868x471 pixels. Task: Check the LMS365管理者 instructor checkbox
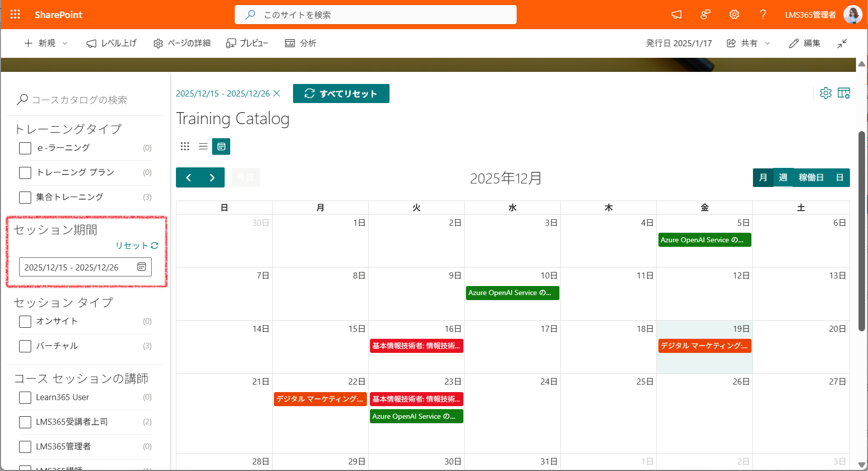25,446
